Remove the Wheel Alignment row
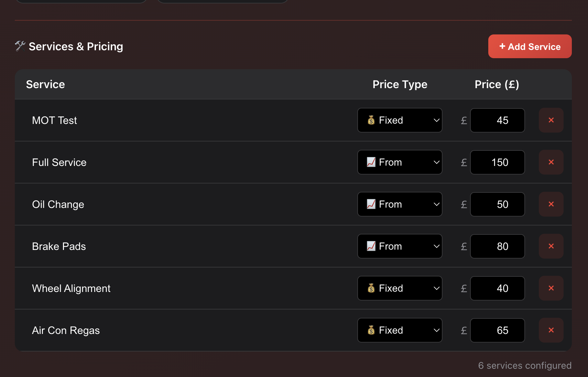Viewport: 588px width, 377px height. [551, 288]
